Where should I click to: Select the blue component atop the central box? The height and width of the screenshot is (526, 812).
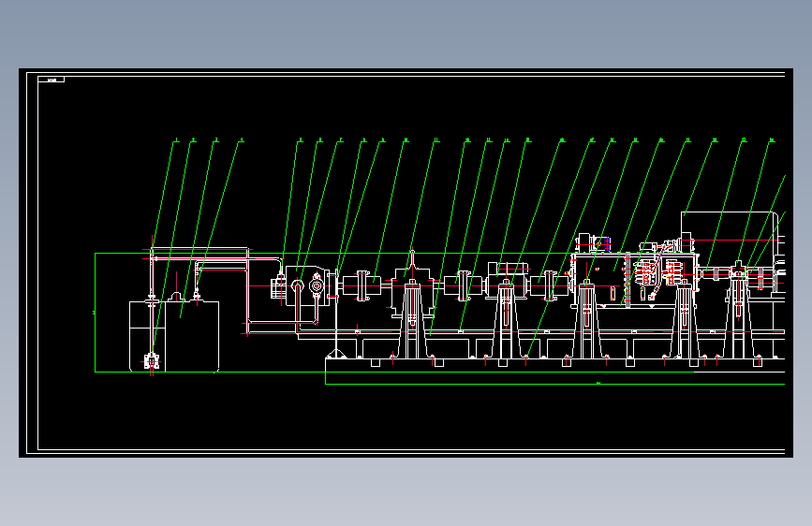pyautogui.click(x=607, y=243)
